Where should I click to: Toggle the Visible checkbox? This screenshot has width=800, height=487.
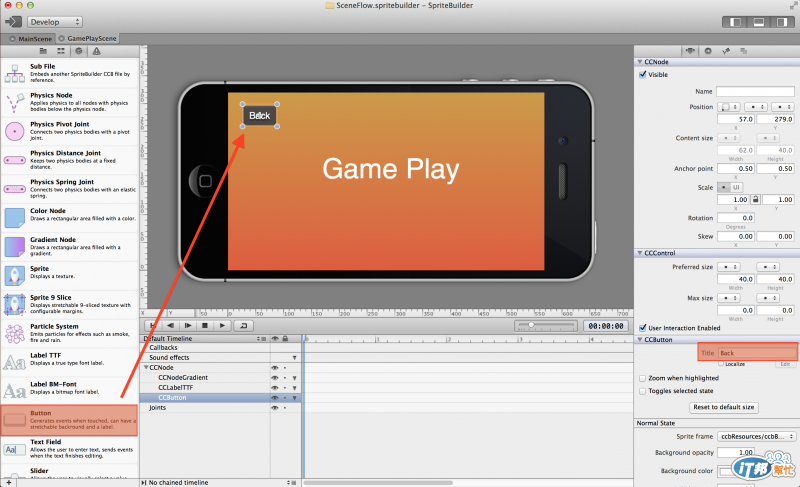(x=642, y=74)
